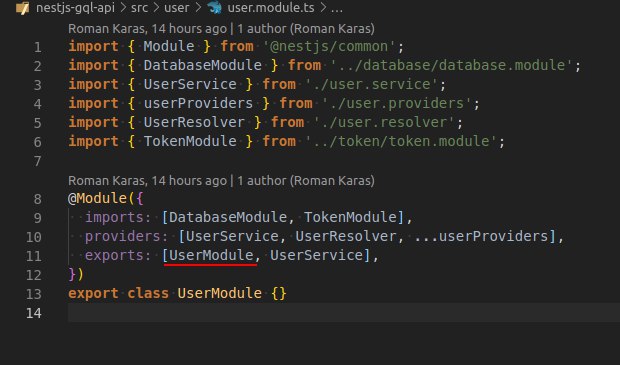This screenshot has width=620, height=365.
Task: Click DatabaseModule inside imports array
Action: pyautogui.click(x=228, y=217)
